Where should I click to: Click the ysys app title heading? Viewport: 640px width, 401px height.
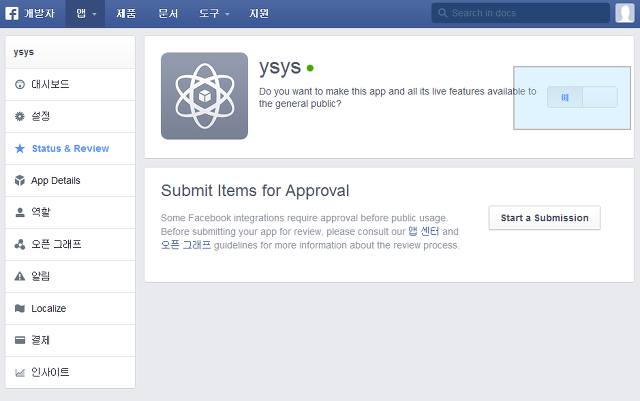tap(280, 68)
